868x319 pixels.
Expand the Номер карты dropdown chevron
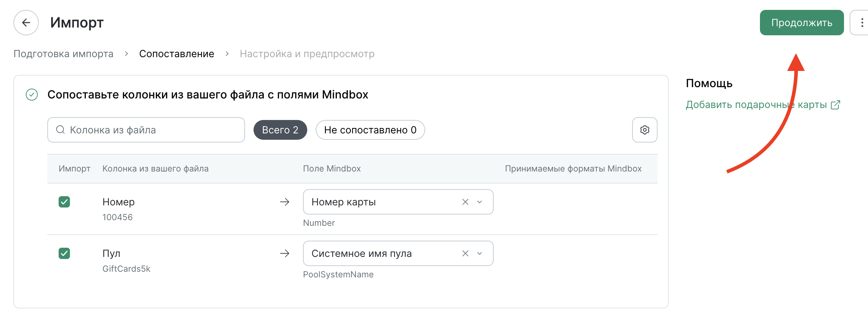480,202
